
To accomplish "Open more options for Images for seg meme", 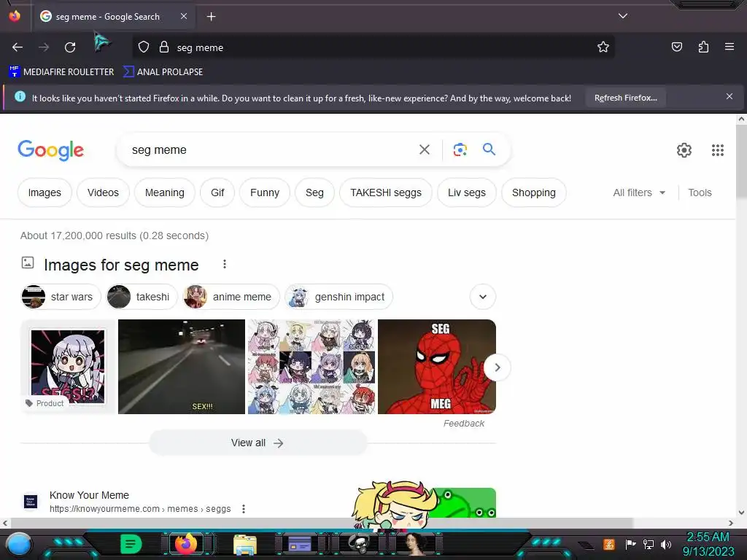I will click(225, 264).
